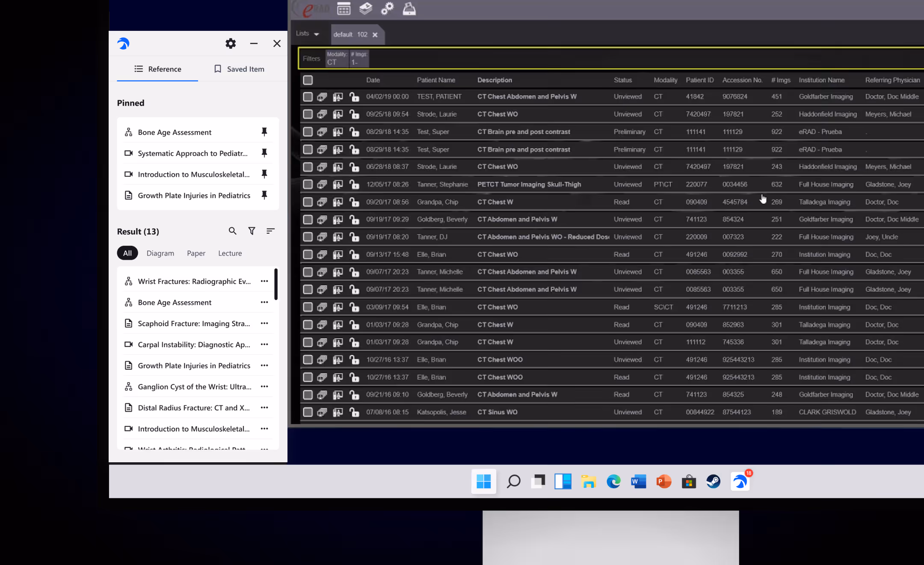Sort table by Patient Name column header
924x565 pixels.
pyautogui.click(x=436, y=80)
